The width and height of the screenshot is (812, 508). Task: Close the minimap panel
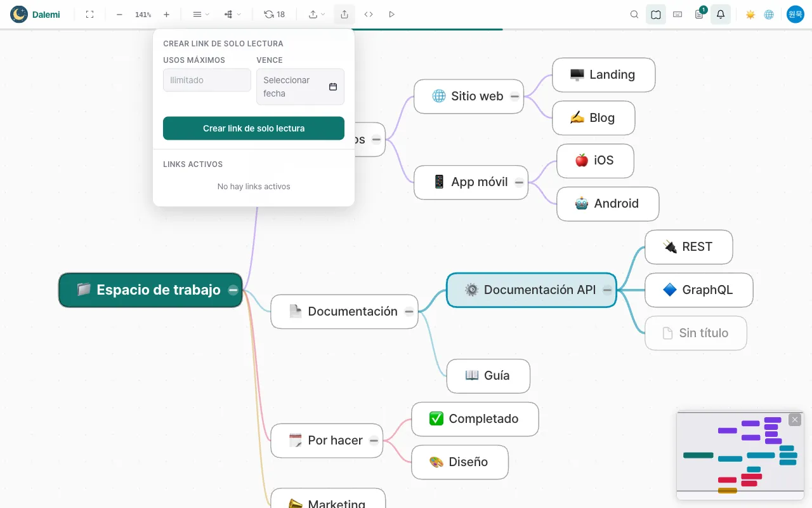point(795,420)
